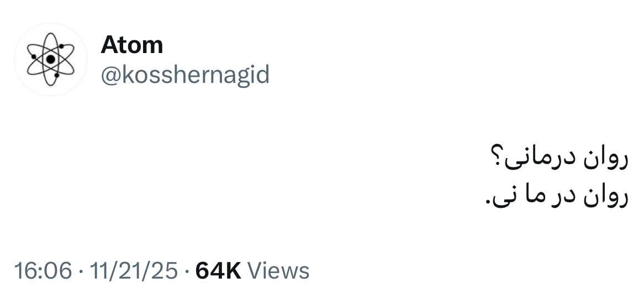Click the word "در" in the second line

click(564, 196)
